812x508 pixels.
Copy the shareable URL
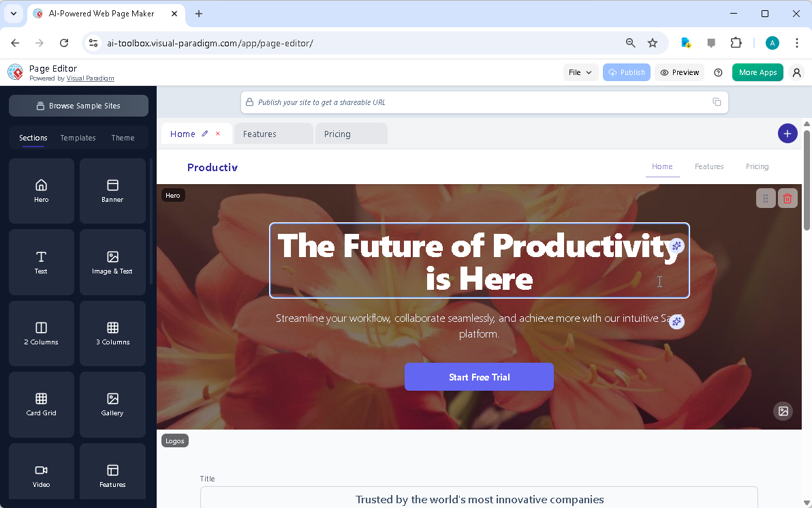click(717, 101)
